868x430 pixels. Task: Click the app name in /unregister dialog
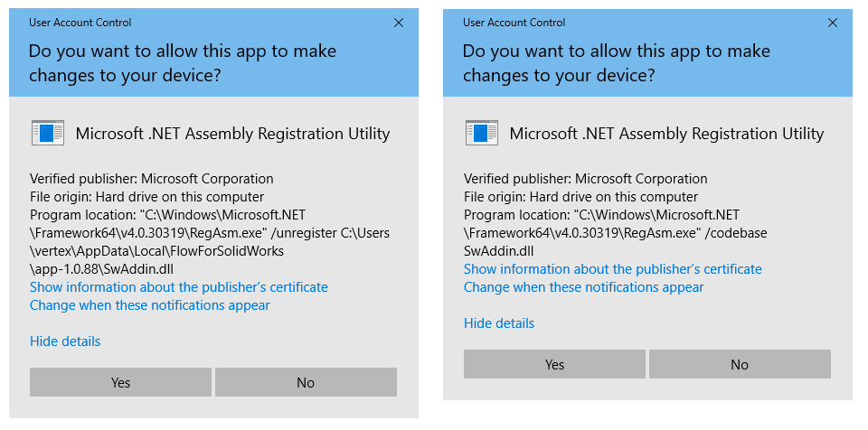point(232,134)
